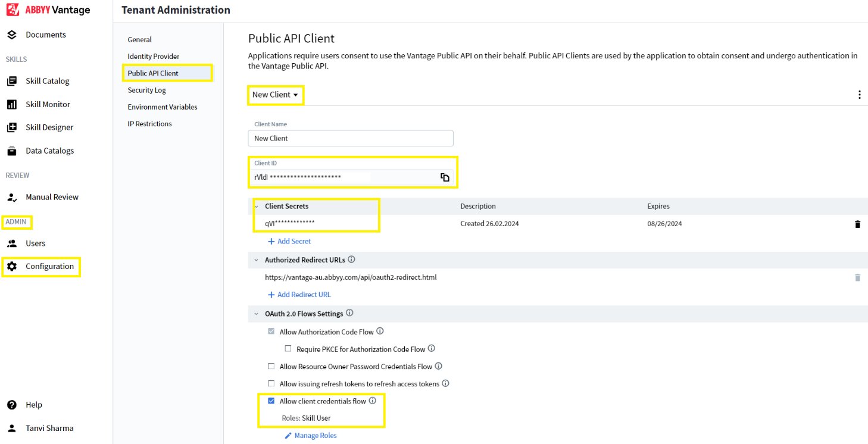Copy the Client ID with the copy icon

[x=445, y=177]
